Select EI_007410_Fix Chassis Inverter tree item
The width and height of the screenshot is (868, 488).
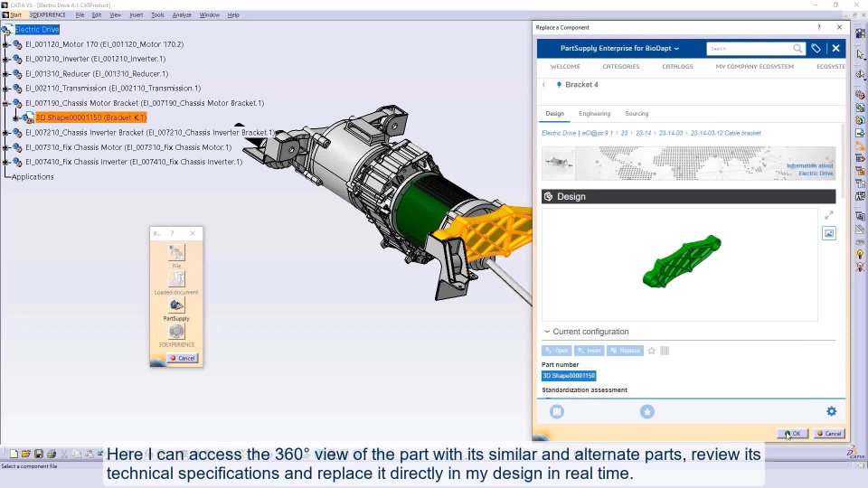(134, 162)
